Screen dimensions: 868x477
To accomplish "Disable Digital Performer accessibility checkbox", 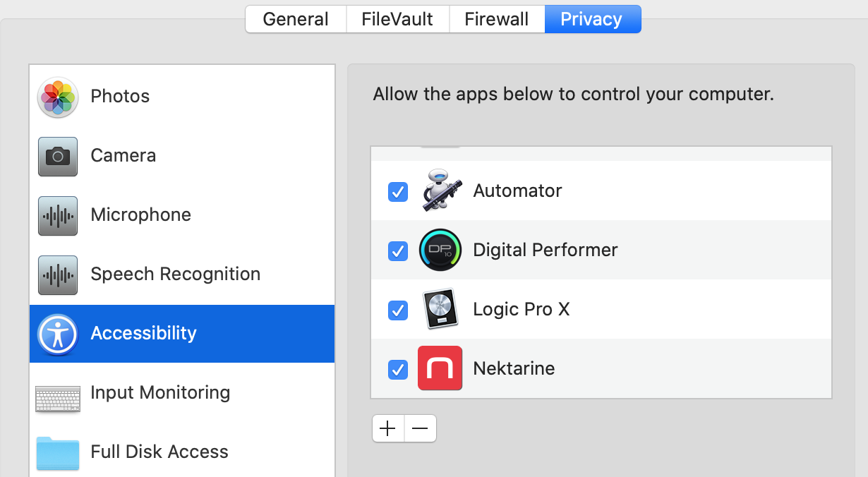I will point(398,250).
